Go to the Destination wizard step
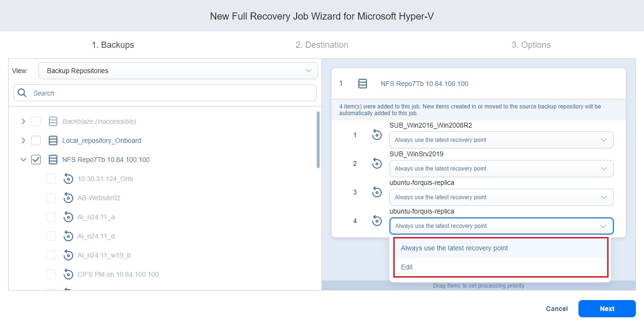The image size is (644, 323). click(322, 45)
